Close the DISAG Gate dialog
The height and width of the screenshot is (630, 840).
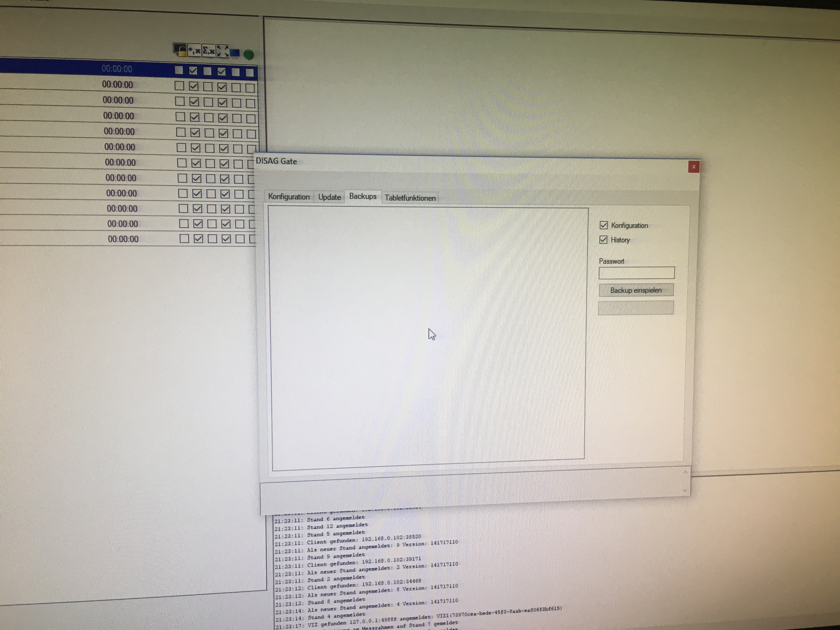tap(693, 167)
